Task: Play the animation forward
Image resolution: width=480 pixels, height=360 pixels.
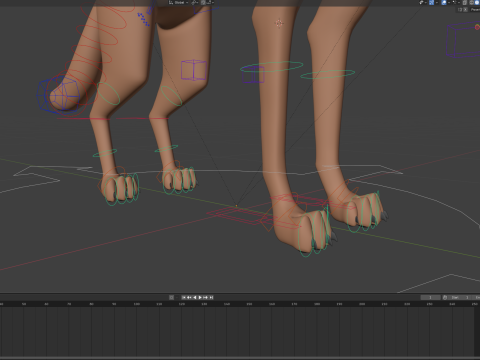Action: (x=200, y=297)
